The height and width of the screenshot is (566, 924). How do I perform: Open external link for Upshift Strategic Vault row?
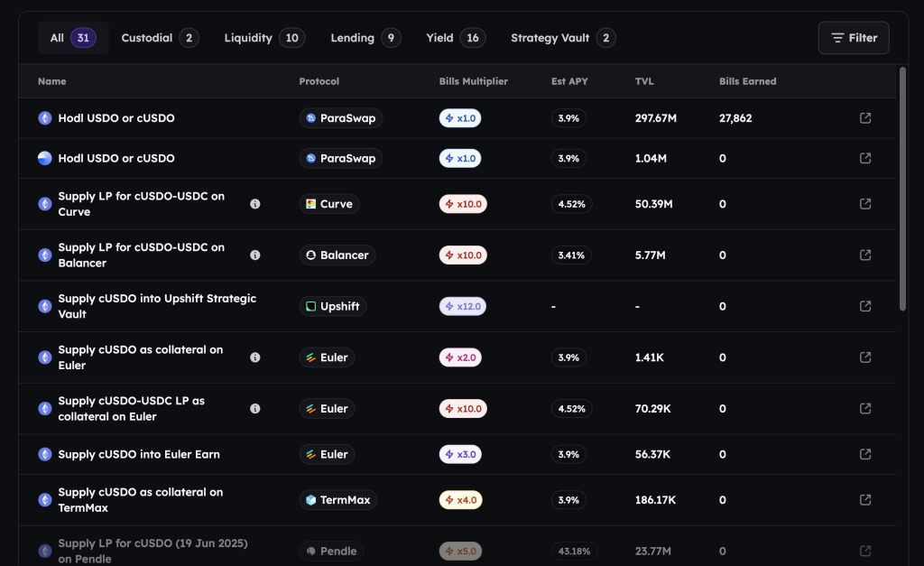click(865, 306)
